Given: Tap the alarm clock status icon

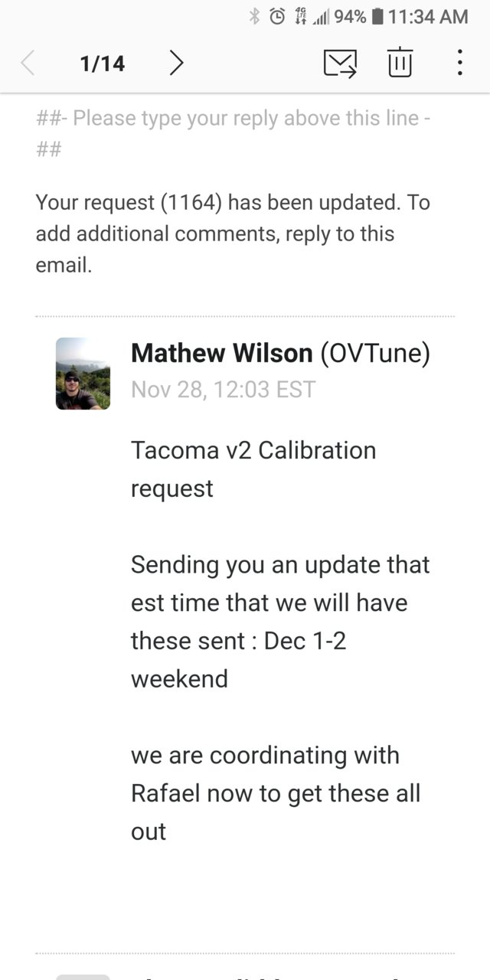Looking at the screenshot, I should 278,16.
